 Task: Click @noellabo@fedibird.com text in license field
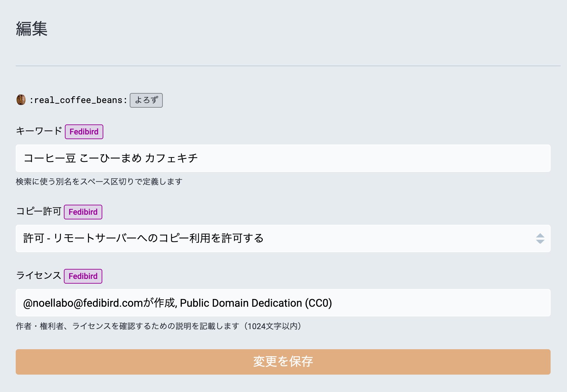coord(83,303)
